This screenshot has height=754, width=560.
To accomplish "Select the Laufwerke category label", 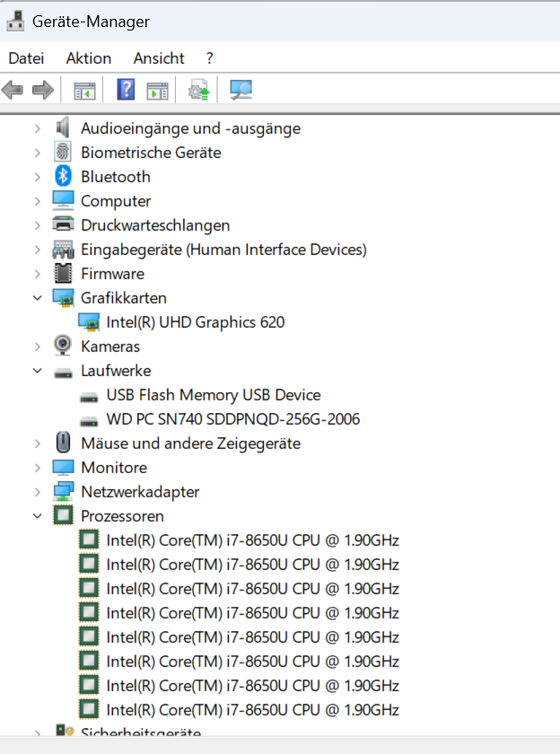I will [116, 370].
